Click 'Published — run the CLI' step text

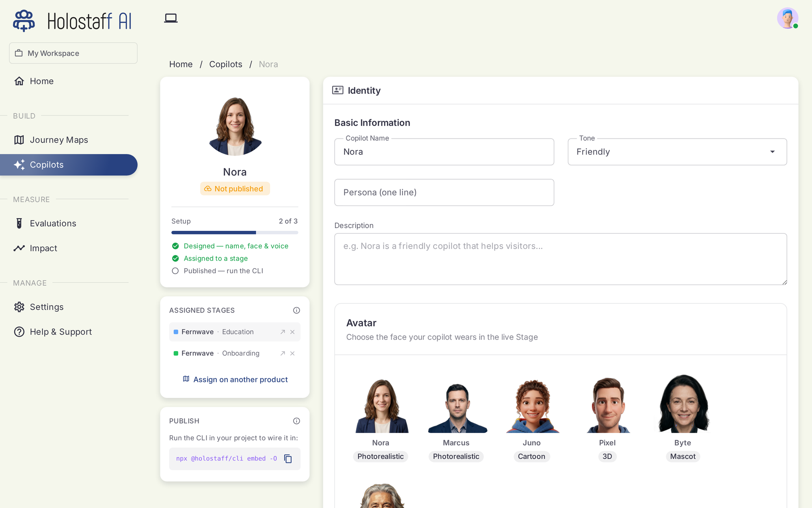point(223,271)
